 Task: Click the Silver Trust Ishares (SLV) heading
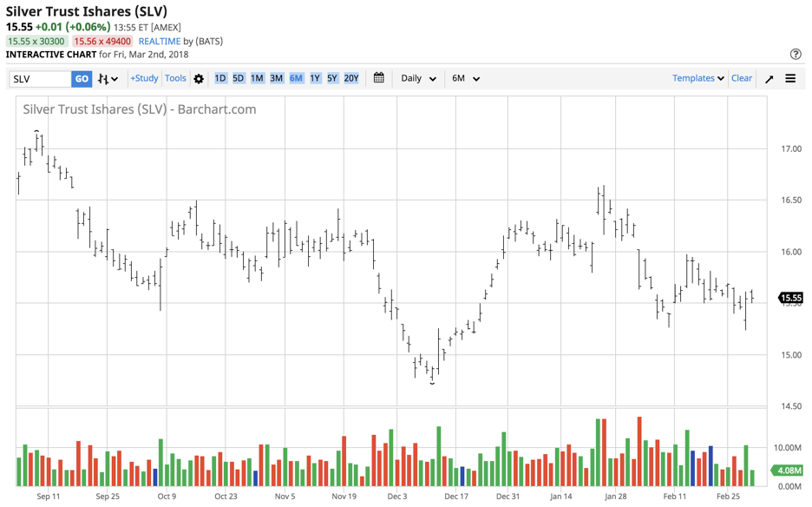click(87, 11)
